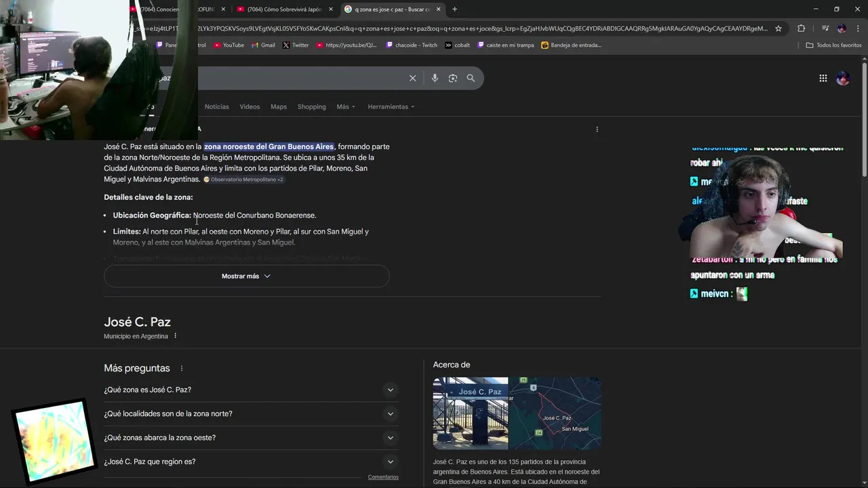Click the 'José C. Paz' knowledge panel heading
868x488 pixels.
[137, 322]
